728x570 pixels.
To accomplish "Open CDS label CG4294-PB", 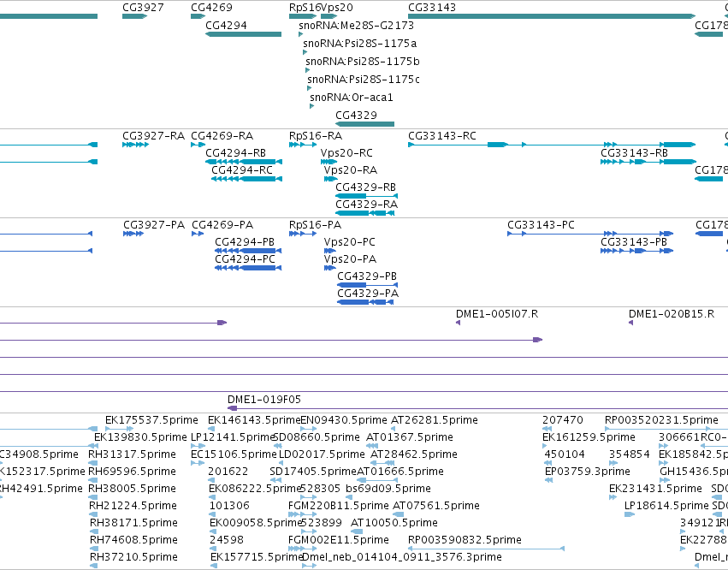I will pos(245,242).
